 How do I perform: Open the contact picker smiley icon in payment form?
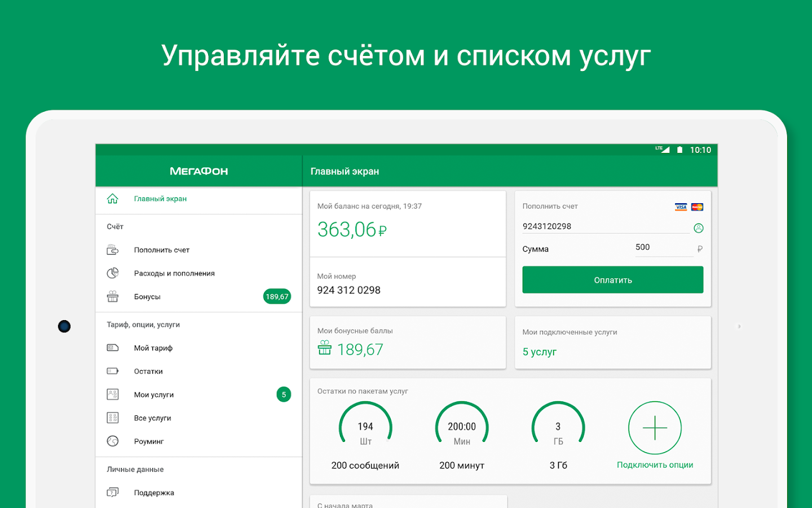pyautogui.click(x=699, y=227)
